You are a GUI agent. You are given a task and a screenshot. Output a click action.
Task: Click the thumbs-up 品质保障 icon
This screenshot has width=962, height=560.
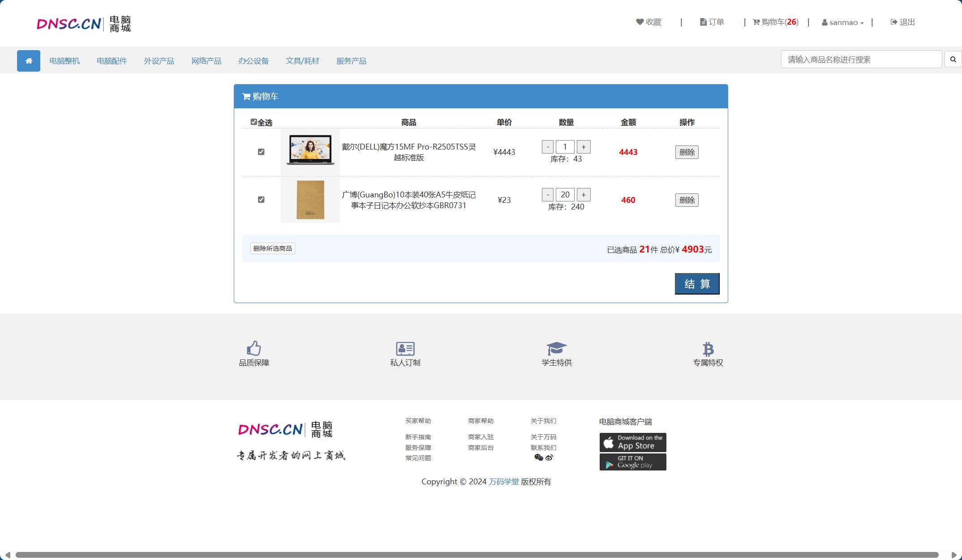[x=254, y=348]
